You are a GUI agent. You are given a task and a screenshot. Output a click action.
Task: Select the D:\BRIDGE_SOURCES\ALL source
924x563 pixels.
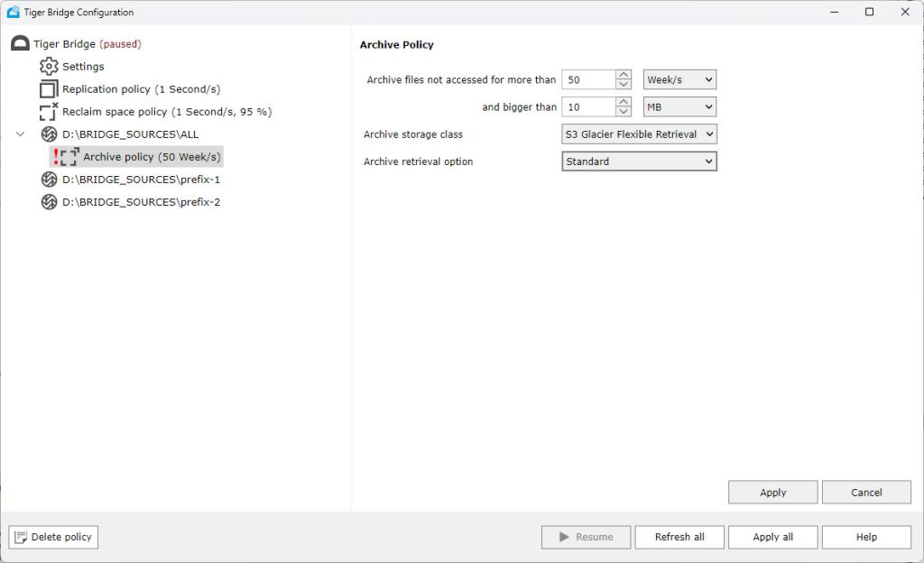(130, 134)
